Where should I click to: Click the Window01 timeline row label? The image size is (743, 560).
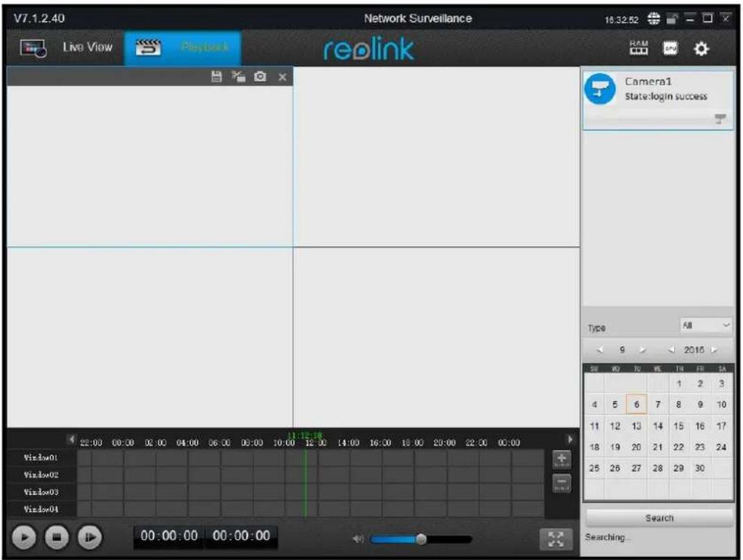pos(41,458)
